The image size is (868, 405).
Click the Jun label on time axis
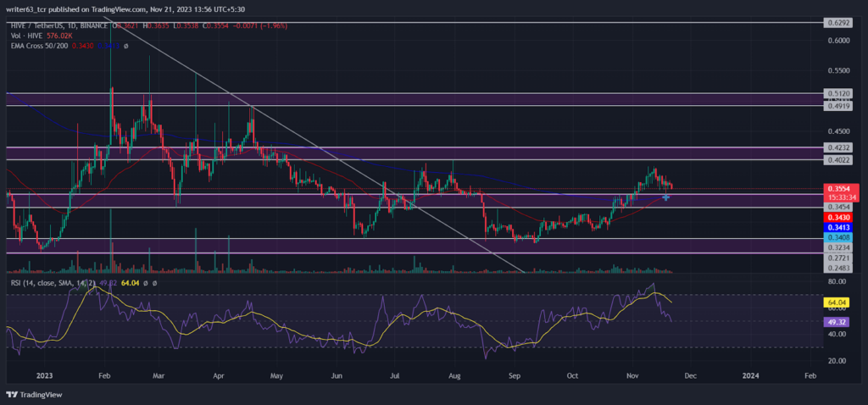(336, 375)
